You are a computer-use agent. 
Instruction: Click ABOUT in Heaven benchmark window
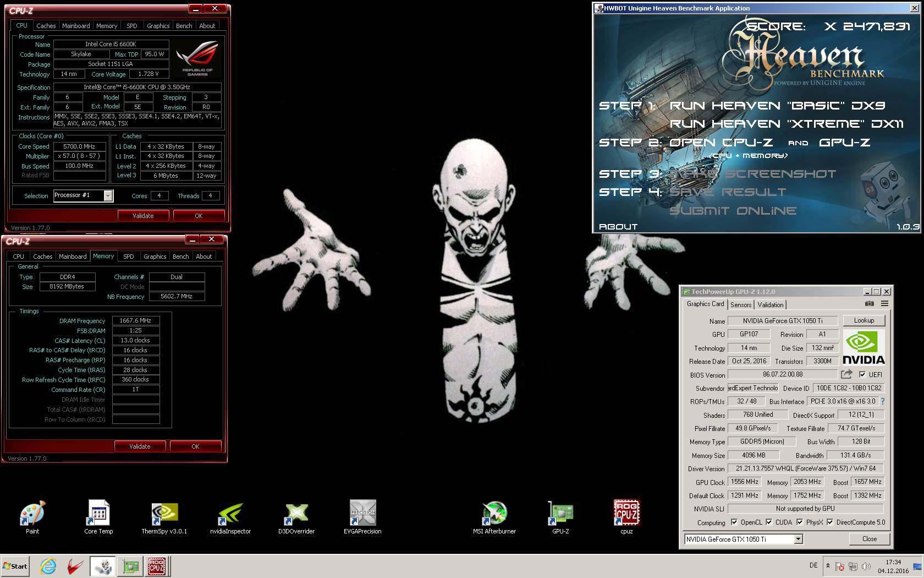618,227
